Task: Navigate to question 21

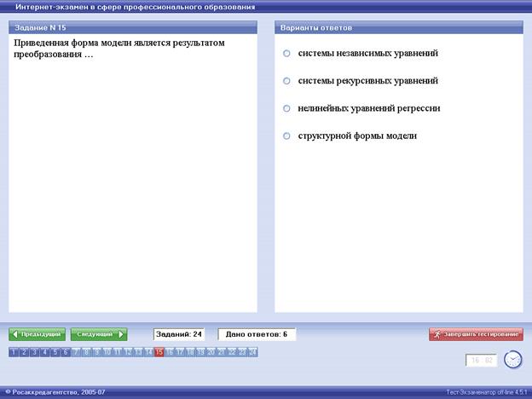Action: tap(222, 352)
